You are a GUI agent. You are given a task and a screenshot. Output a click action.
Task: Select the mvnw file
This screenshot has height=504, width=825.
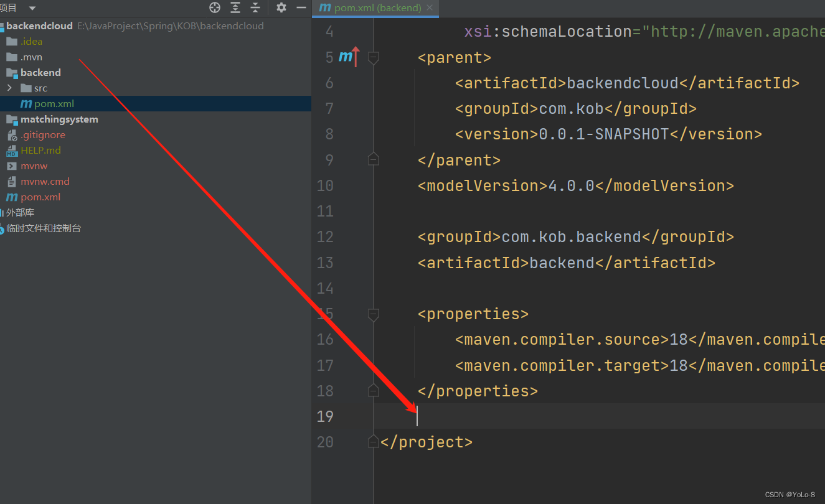click(34, 166)
